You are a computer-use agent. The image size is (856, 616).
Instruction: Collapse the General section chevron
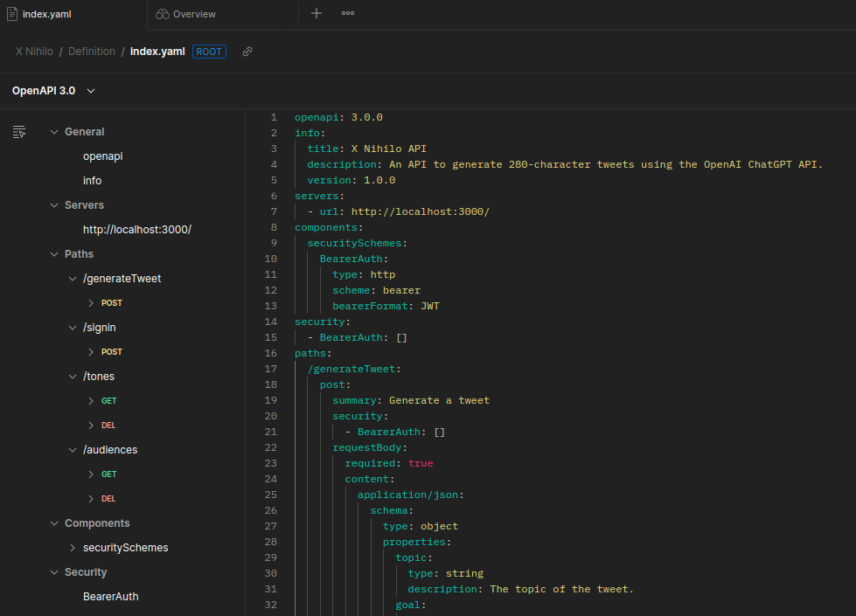(53, 132)
